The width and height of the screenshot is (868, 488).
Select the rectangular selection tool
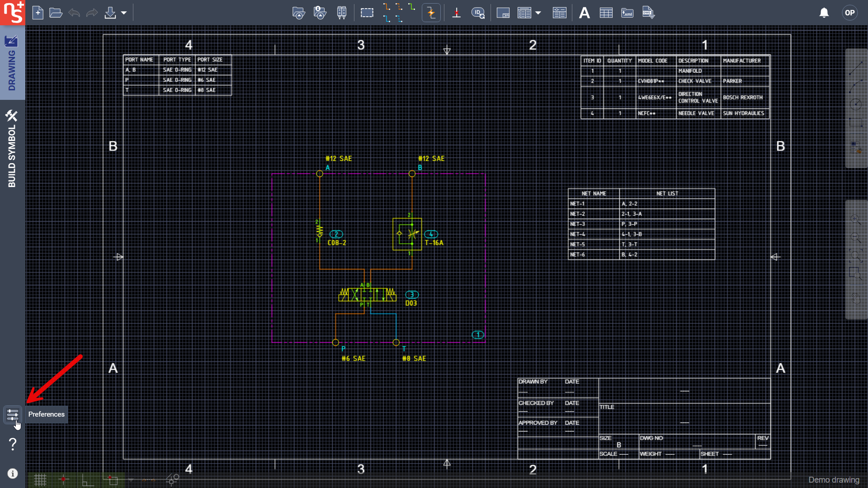[x=367, y=13]
